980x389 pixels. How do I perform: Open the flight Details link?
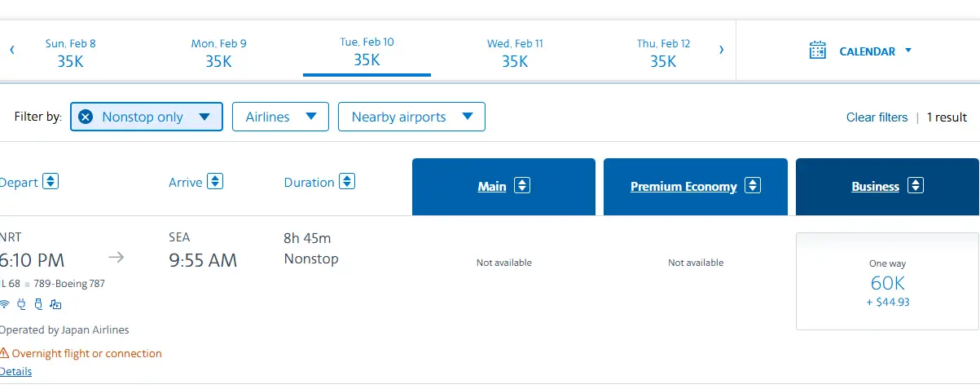[16, 372]
